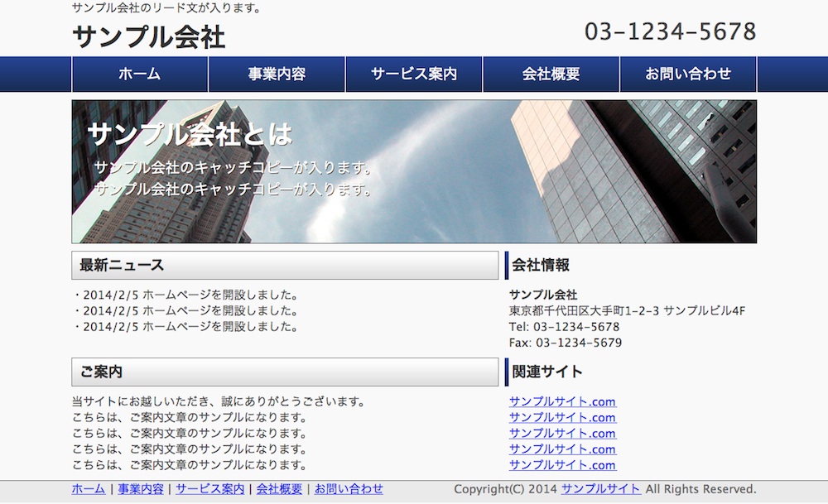Click the サンプルサイト link in the copyright line
This screenshot has height=504, width=828.
[600, 489]
